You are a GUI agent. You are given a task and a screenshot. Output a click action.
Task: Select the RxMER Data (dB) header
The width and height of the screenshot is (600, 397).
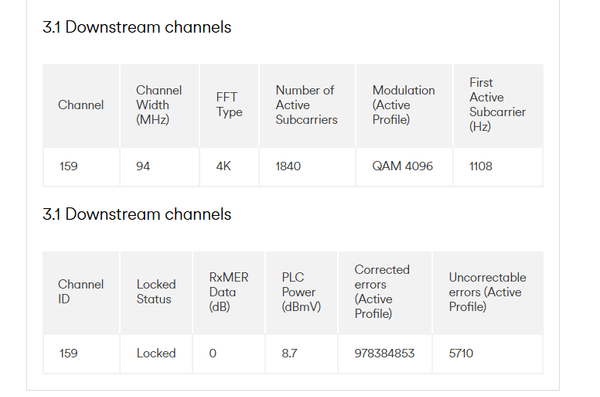coord(229,292)
